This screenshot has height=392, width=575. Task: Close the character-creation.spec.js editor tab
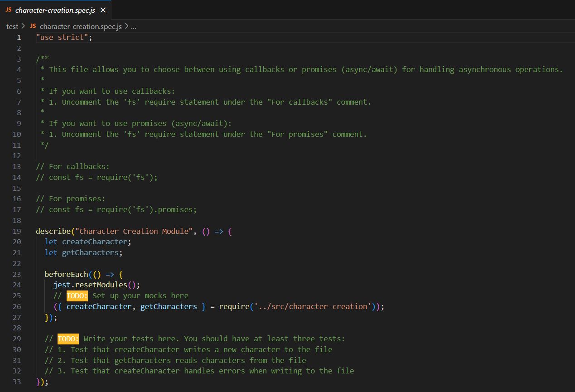pyautogui.click(x=103, y=10)
